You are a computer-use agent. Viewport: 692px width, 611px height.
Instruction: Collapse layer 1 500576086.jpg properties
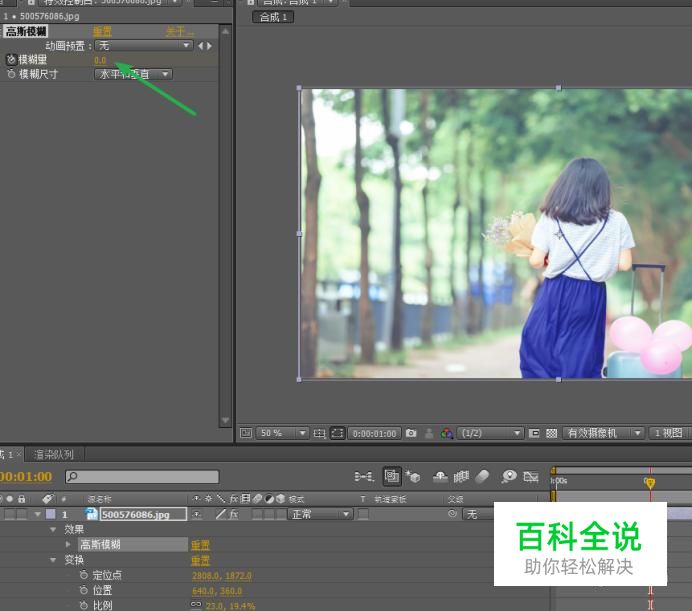pos(38,514)
